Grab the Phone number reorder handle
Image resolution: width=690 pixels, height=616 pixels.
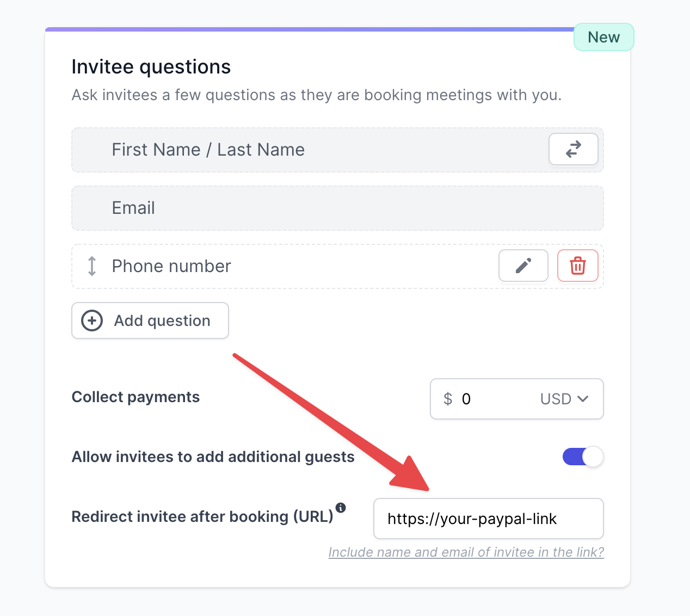pyautogui.click(x=92, y=266)
